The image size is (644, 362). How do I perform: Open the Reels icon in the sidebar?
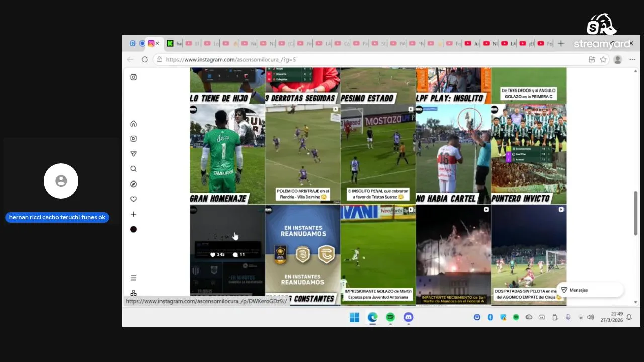(133, 139)
